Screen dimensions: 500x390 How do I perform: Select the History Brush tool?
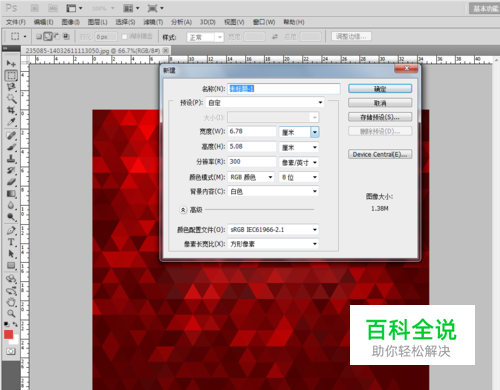(11, 170)
